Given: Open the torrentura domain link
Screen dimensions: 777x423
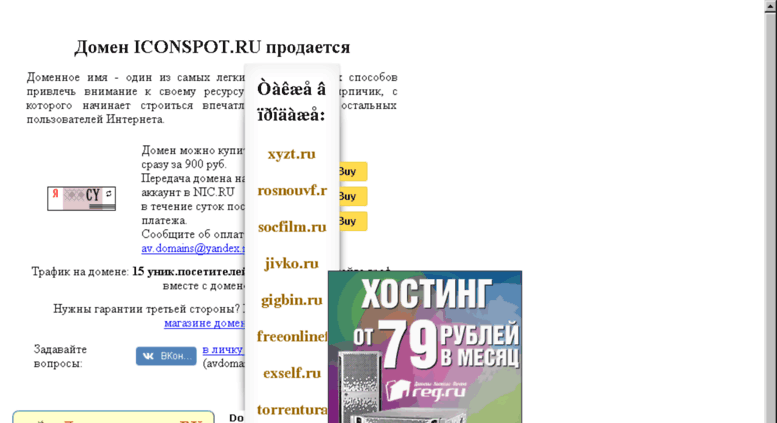Looking at the screenshot, I should click(292, 410).
